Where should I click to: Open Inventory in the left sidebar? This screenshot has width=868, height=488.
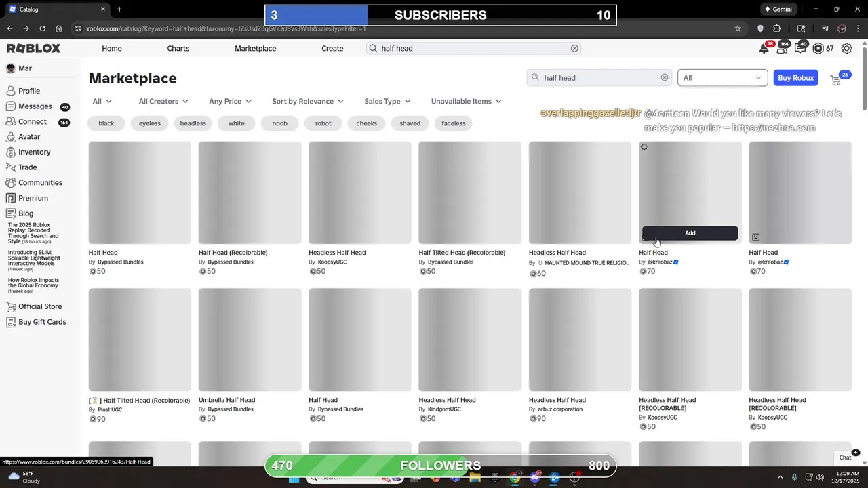[x=34, y=152]
